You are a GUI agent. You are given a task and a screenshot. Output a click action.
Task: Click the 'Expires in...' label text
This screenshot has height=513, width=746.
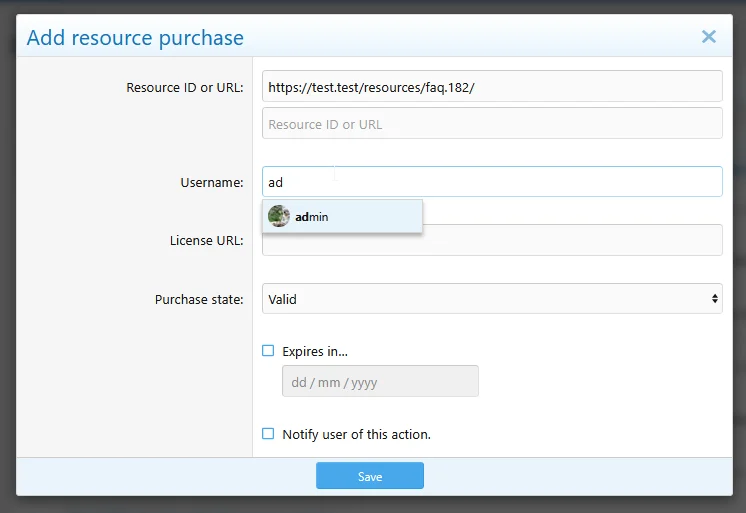315,351
